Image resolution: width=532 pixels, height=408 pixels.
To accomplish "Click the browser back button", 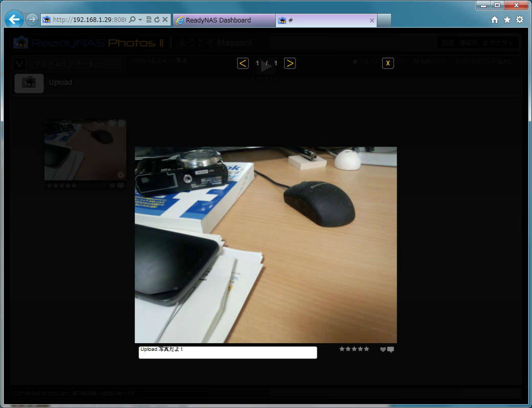I will (x=14, y=20).
